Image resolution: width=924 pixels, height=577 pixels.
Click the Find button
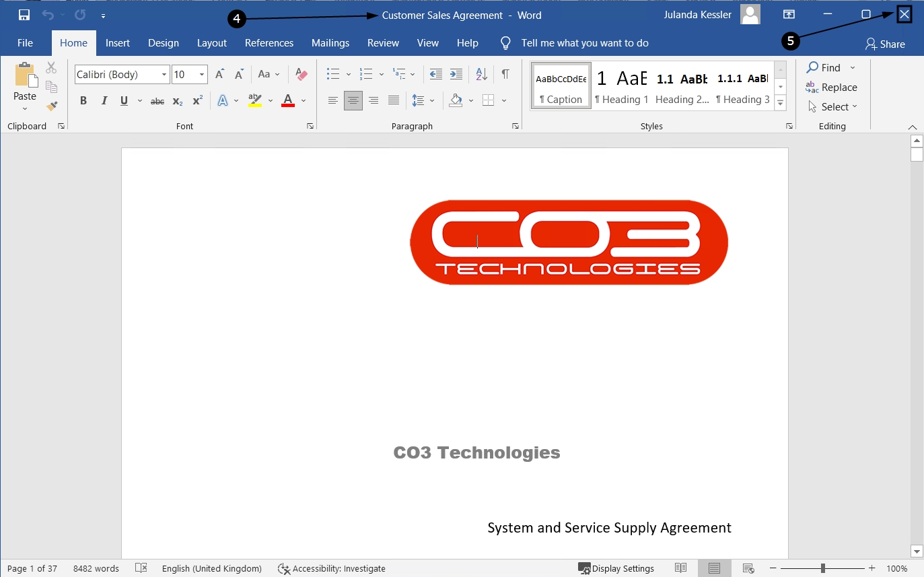[824, 68]
